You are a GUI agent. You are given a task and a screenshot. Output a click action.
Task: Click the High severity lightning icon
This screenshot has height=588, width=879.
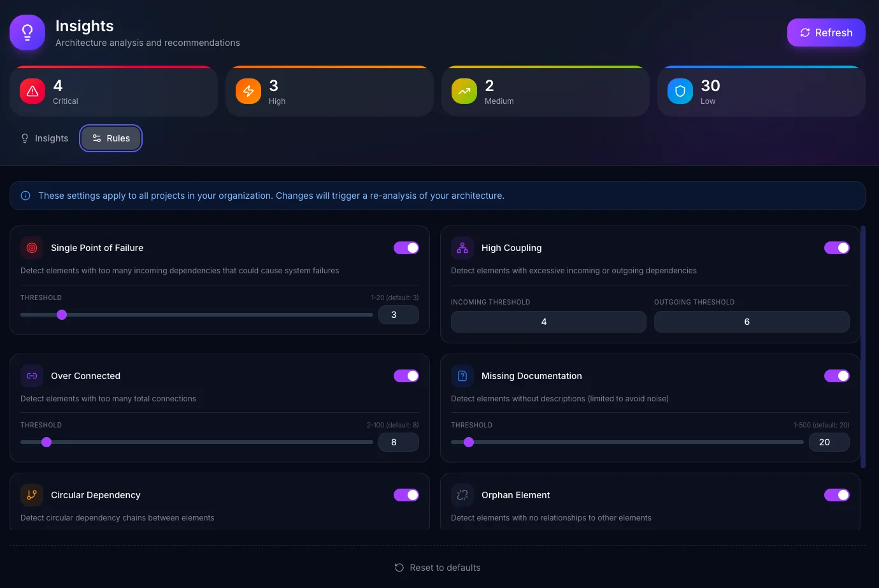click(248, 90)
